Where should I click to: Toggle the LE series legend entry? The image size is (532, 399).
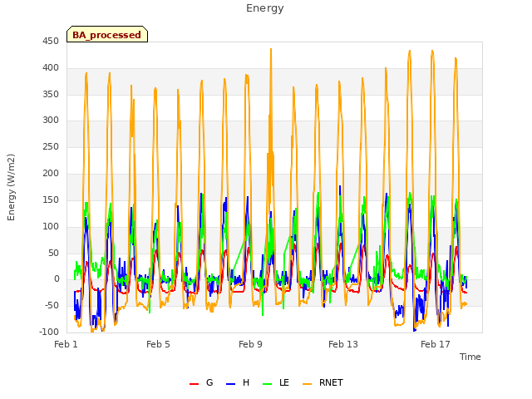[276, 382]
